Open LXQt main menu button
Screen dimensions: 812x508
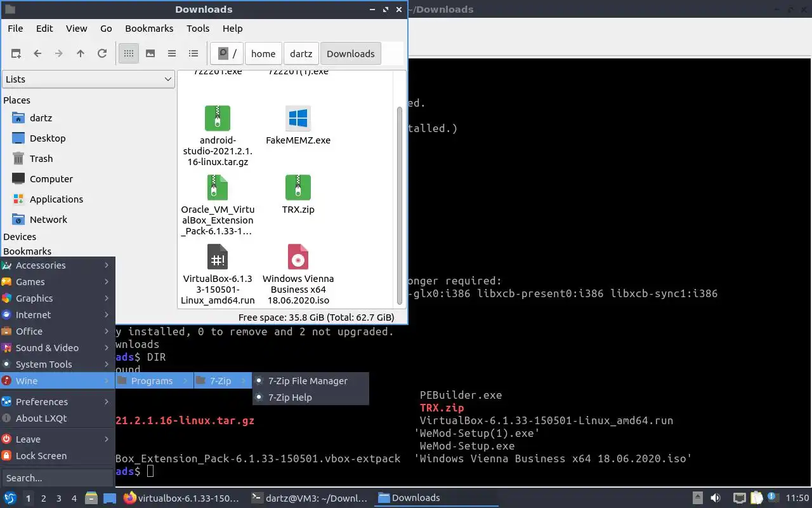(10, 498)
